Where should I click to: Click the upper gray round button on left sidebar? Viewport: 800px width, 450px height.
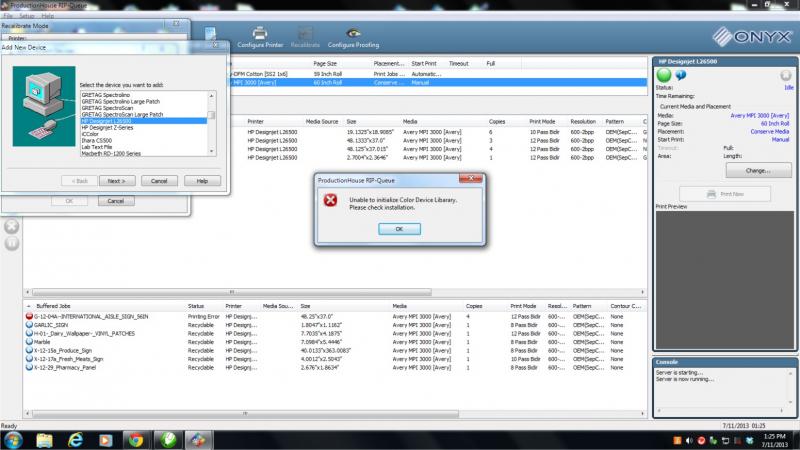(x=12, y=226)
